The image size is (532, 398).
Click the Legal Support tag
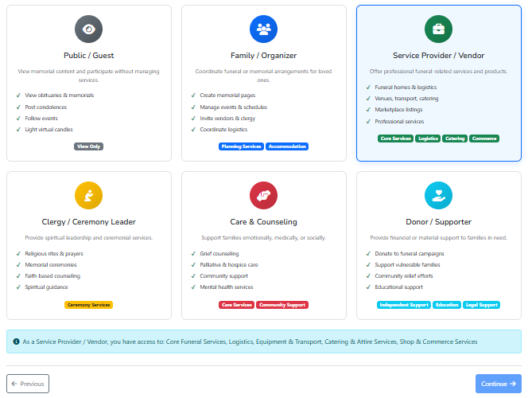[481, 305]
